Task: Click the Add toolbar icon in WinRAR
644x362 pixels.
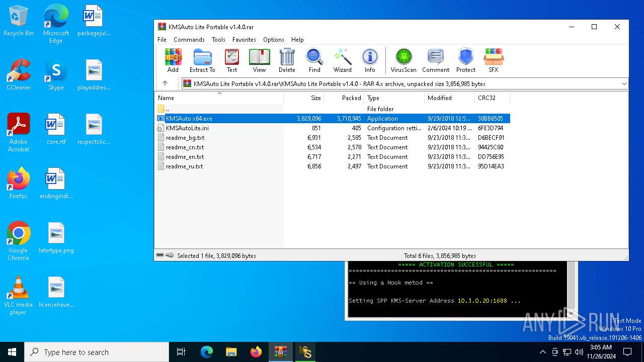Action: coord(173,60)
